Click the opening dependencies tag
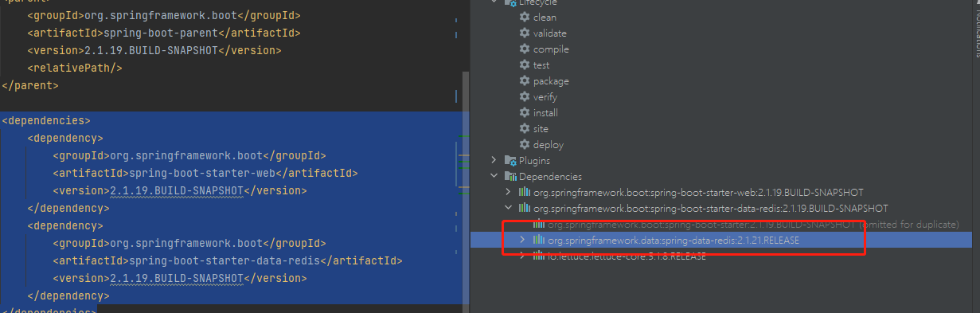This screenshot has height=313, width=980. click(46, 120)
